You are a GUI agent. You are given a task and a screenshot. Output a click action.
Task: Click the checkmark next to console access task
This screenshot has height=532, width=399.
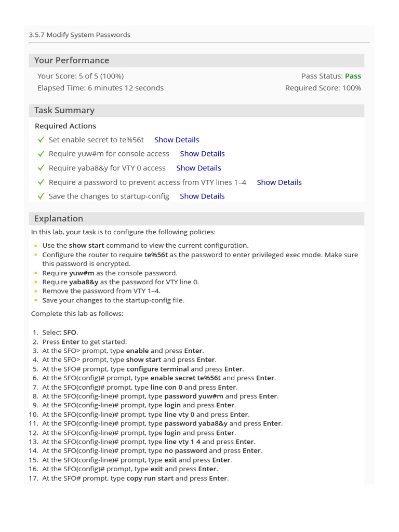[41, 154]
